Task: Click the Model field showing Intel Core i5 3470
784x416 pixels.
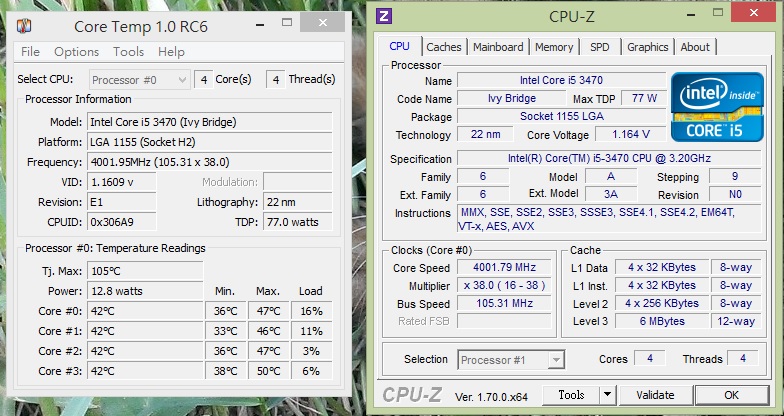Action: pos(210,122)
